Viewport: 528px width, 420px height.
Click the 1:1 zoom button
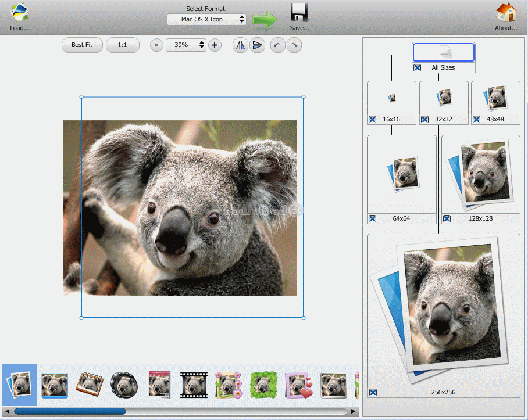[x=122, y=45]
